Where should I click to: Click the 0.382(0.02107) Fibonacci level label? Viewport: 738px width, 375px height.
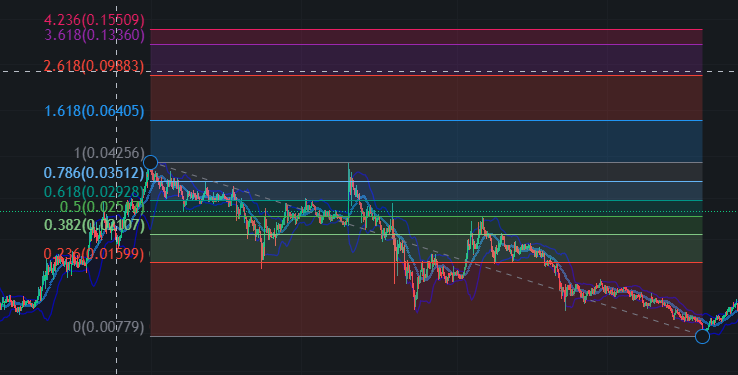(94, 225)
